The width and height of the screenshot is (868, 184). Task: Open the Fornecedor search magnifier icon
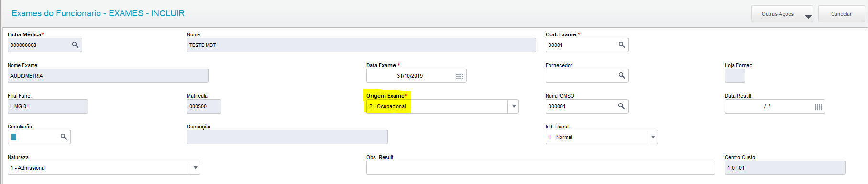coord(622,76)
